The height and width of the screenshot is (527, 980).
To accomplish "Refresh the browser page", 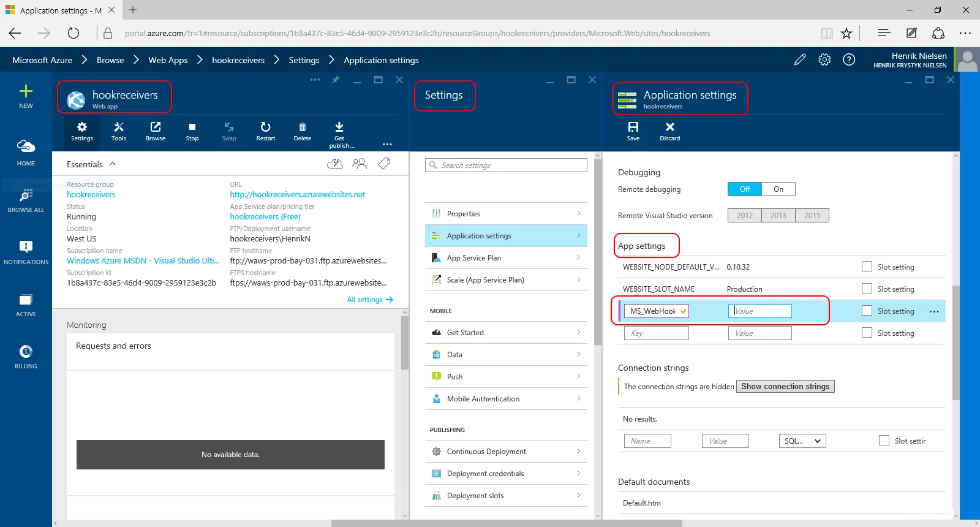I will (x=73, y=33).
